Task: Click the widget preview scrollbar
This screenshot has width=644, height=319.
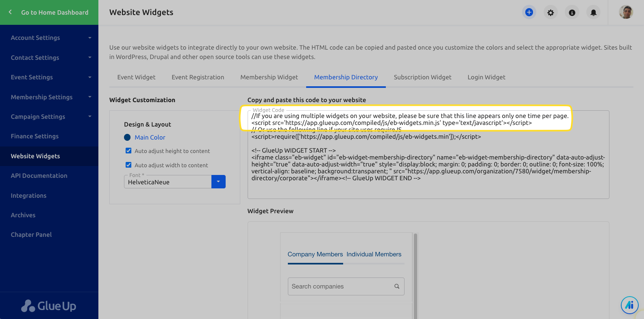Action: tap(416, 276)
